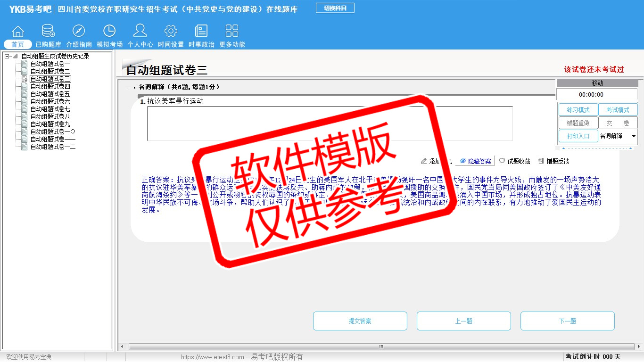
Task: Click the horizontal scrollbar thumb
Action: pos(381,346)
